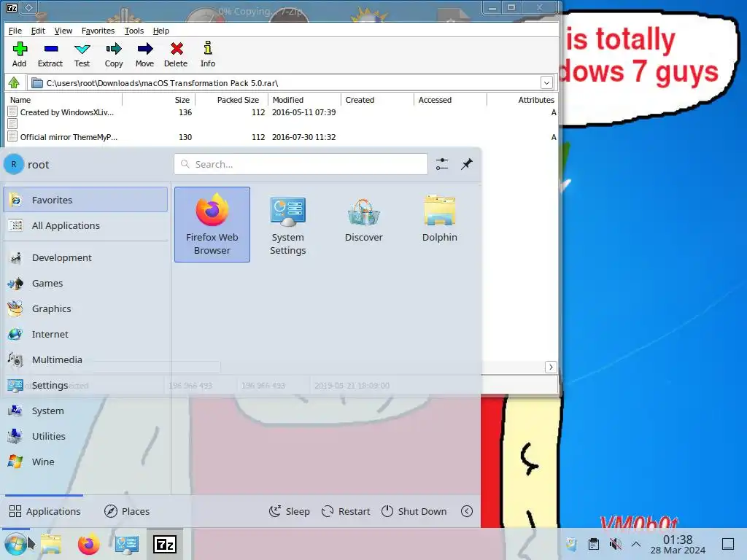747x560 pixels.
Task: Open the file manager taskbar icon
Action: (x=51, y=544)
